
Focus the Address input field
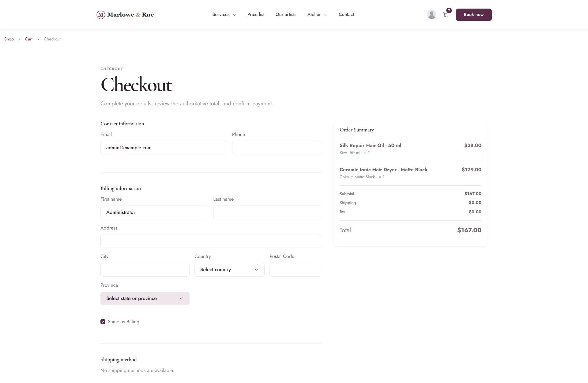[x=211, y=241]
